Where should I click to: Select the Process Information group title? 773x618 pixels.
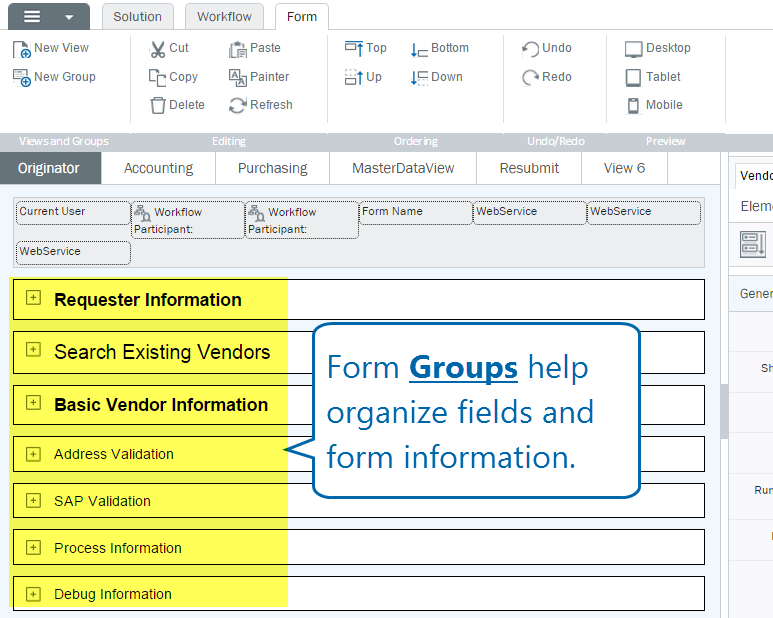(x=118, y=548)
